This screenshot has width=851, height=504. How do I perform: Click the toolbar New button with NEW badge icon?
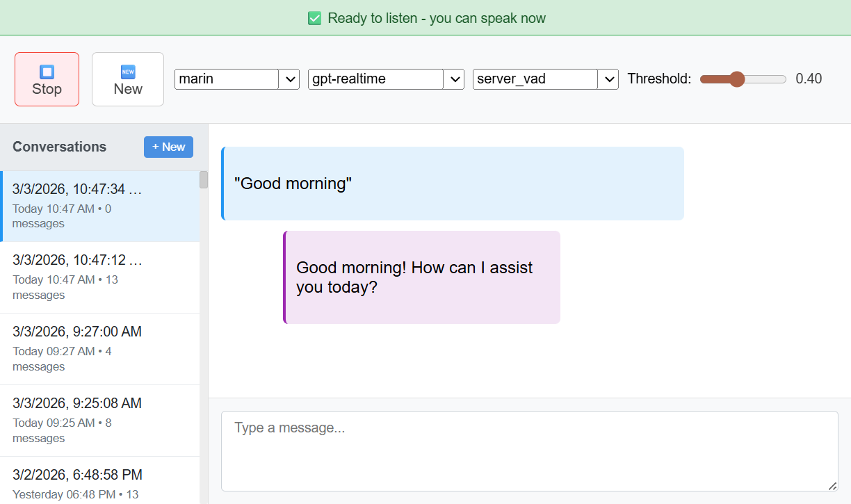(x=128, y=79)
